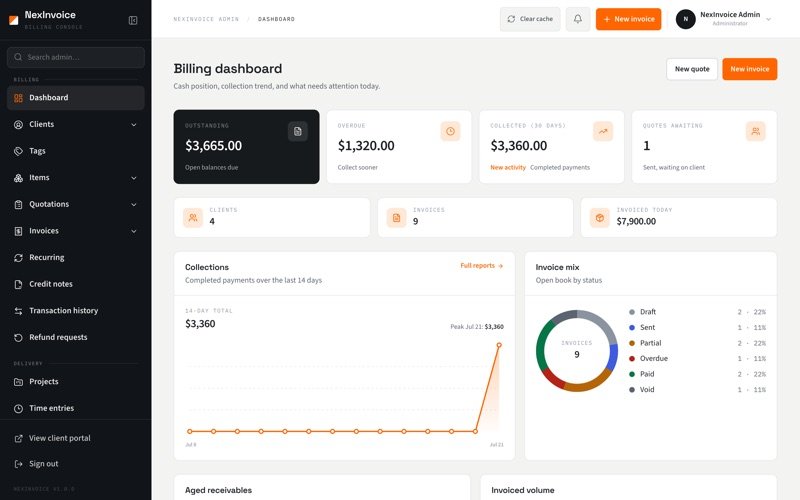Click the "$7,900.00" invoiced today value
800x500 pixels.
click(x=636, y=221)
